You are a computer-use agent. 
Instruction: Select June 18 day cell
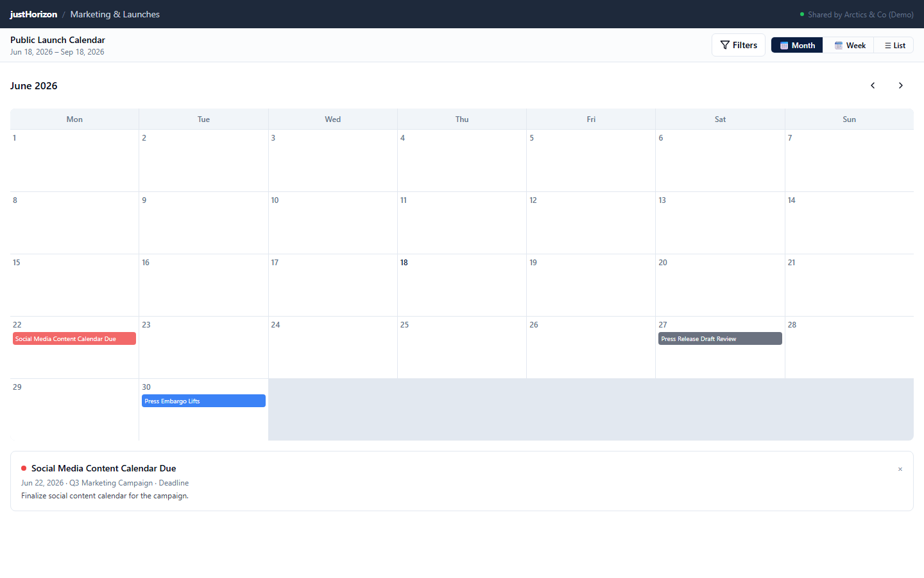462,285
